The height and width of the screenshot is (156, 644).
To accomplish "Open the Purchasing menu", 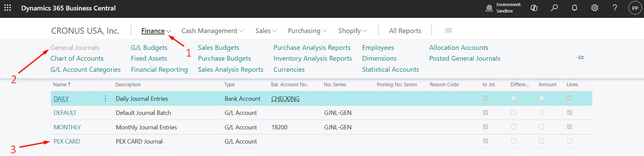I will tap(304, 31).
